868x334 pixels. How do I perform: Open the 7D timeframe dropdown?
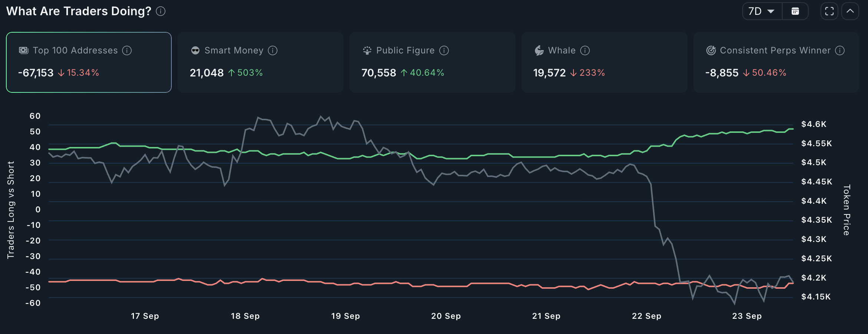click(761, 11)
